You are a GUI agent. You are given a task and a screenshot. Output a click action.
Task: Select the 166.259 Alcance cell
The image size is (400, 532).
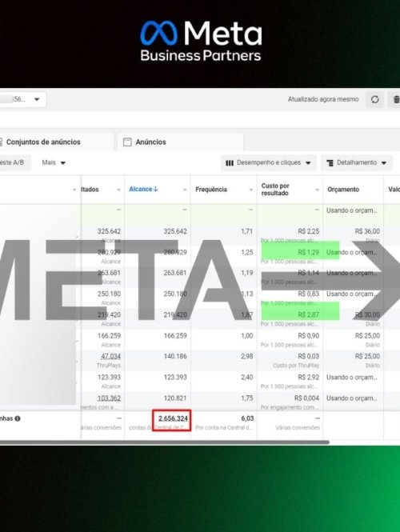[x=175, y=335]
